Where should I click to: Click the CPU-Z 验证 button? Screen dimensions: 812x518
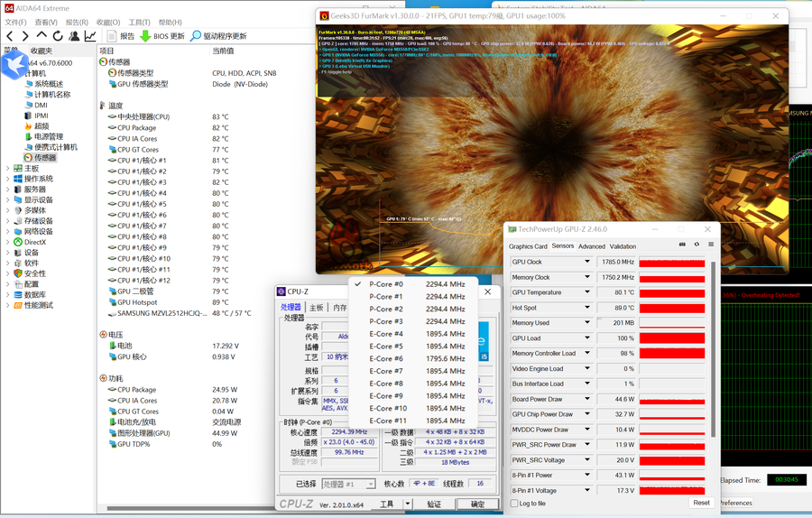point(434,504)
